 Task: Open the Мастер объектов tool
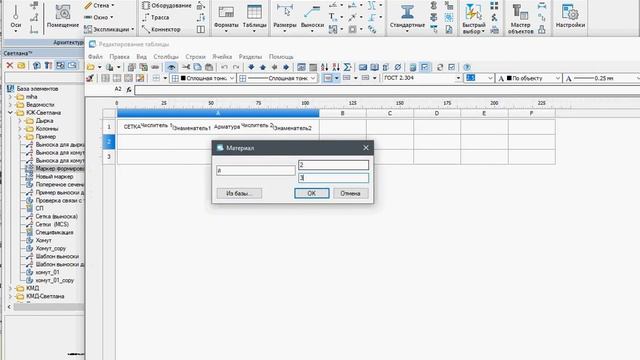(520, 18)
